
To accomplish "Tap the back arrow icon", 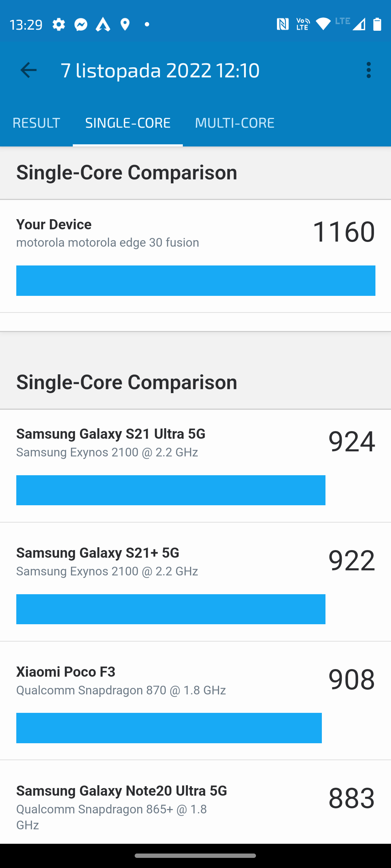I will point(29,70).
